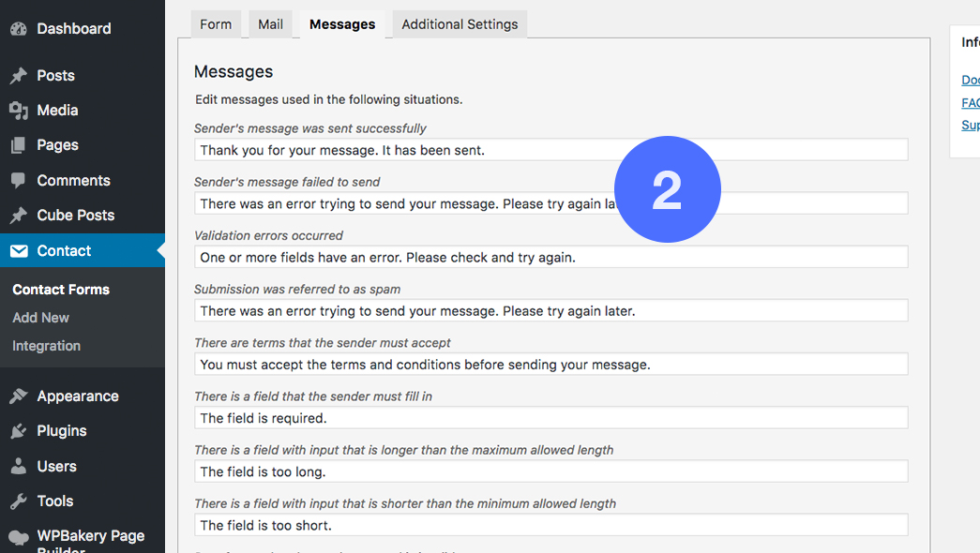Open Add New contact form link

click(x=40, y=318)
